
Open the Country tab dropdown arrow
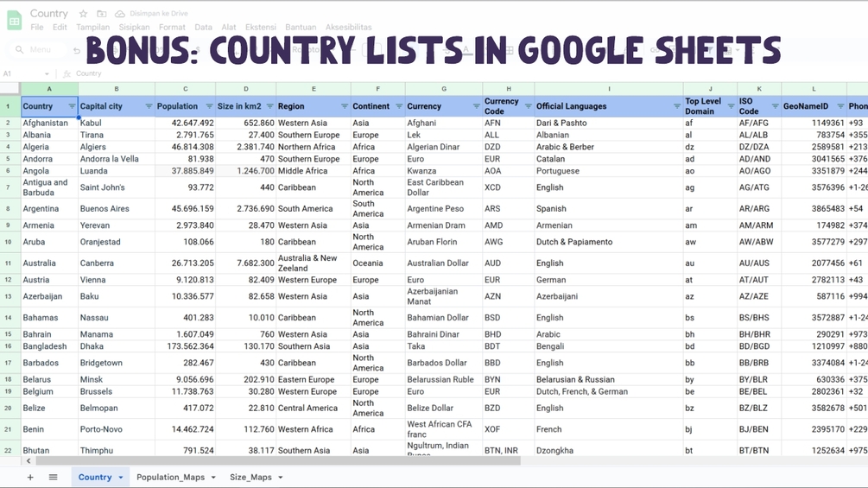tap(121, 478)
